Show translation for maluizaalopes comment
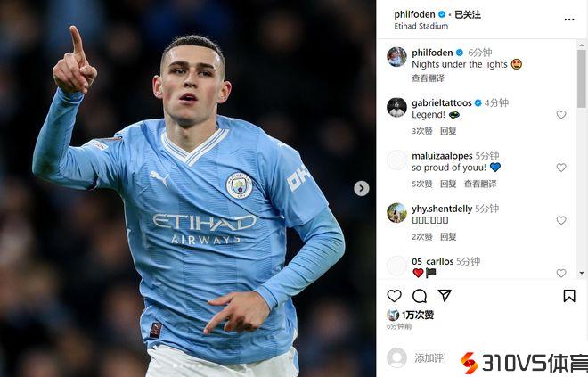 (480, 184)
